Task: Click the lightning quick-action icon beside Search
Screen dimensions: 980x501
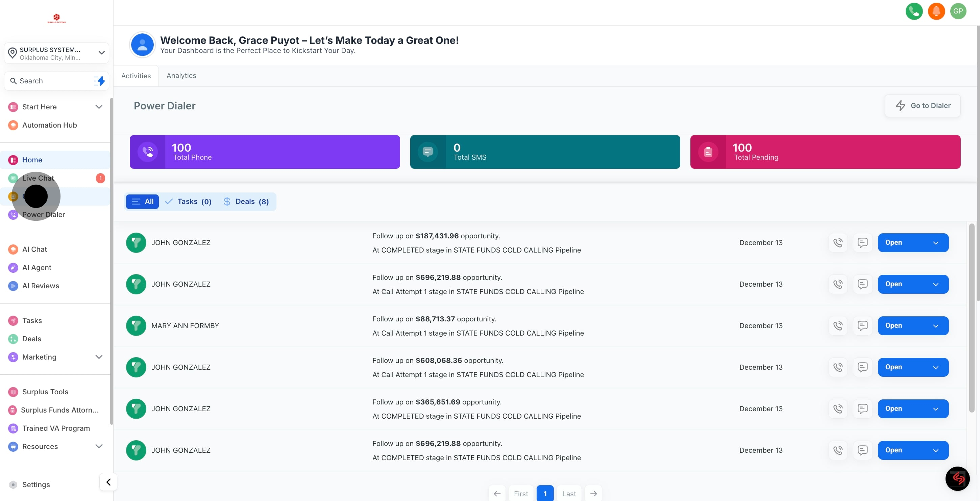Action: [100, 81]
